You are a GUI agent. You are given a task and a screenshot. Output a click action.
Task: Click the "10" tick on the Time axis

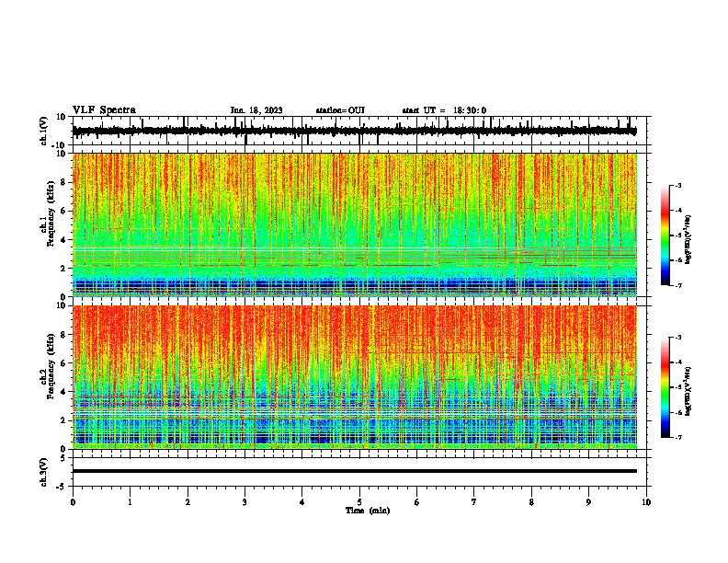[646, 502]
